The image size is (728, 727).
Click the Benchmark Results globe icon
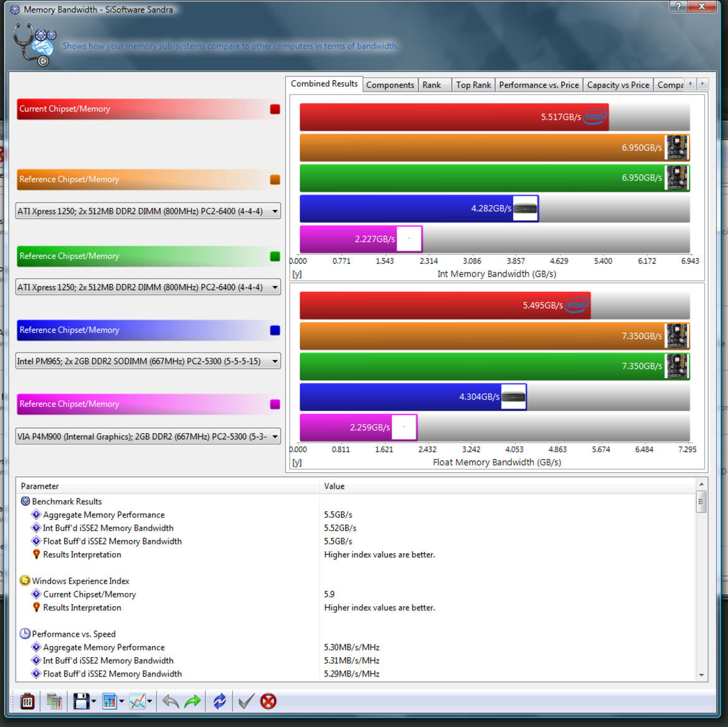26,501
